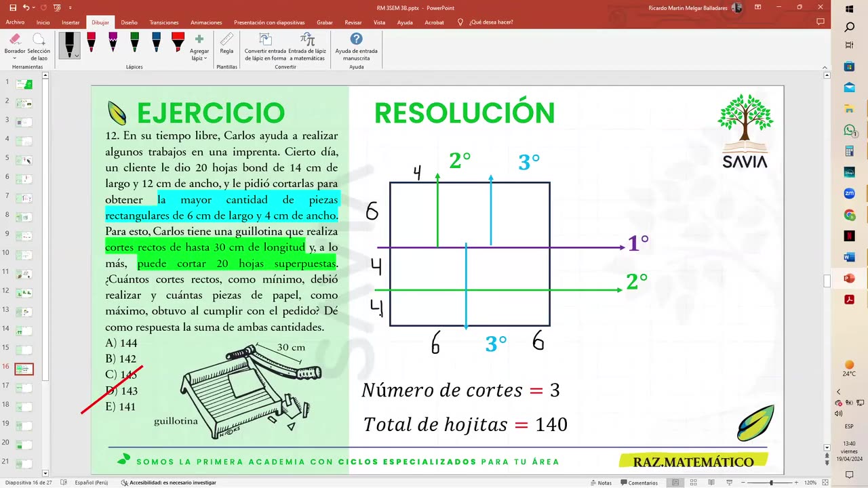Open Google Chrome from taskbar
The width and height of the screenshot is (868, 488).
tap(850, 215)
